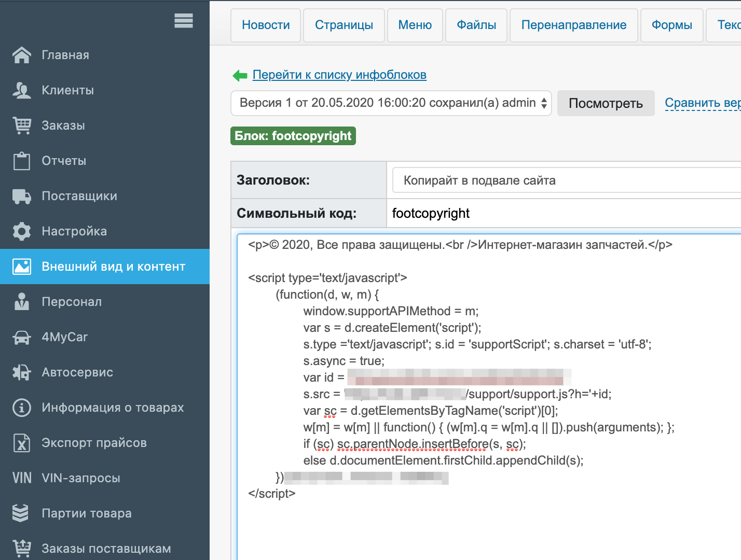Screen dimensions: 741x560
Task: Click the Партии товара stack icon
Action: pos(21,513)
